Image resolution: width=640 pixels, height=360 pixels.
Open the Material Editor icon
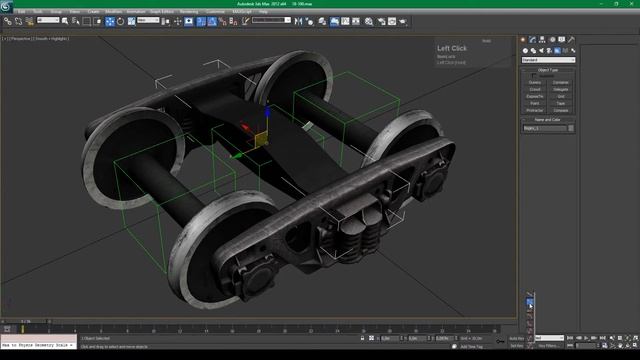(369, 22)
